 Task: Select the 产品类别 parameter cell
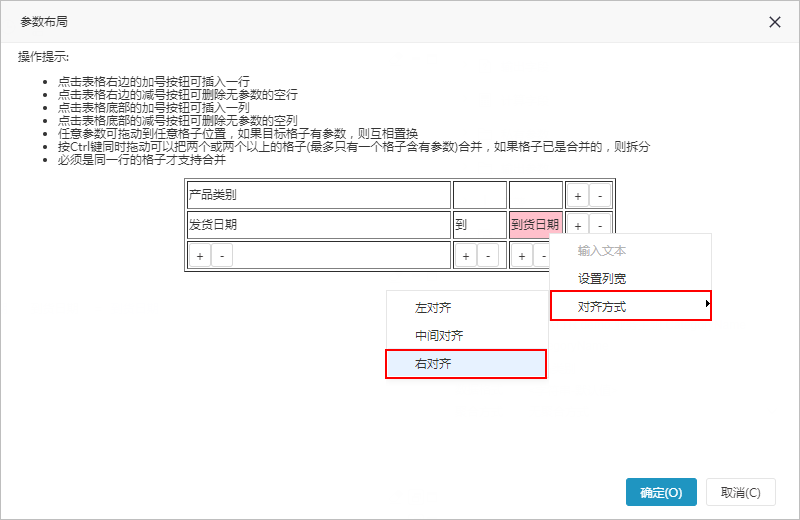click(319, 195)
